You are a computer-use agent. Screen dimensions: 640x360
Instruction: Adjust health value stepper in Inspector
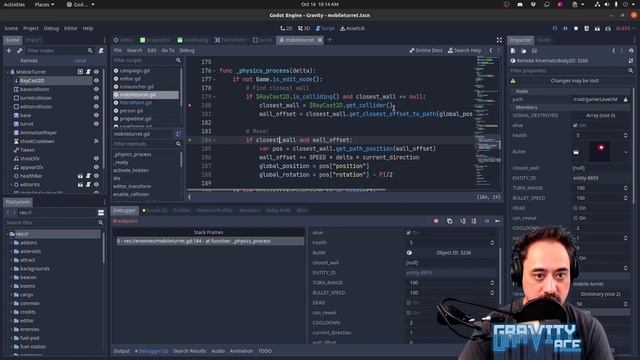point(626,136)
